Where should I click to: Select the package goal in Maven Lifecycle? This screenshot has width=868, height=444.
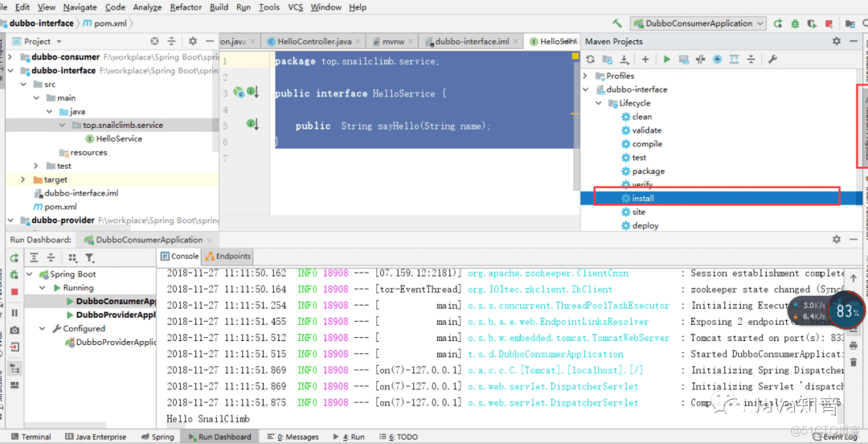[x=649, y=171]
